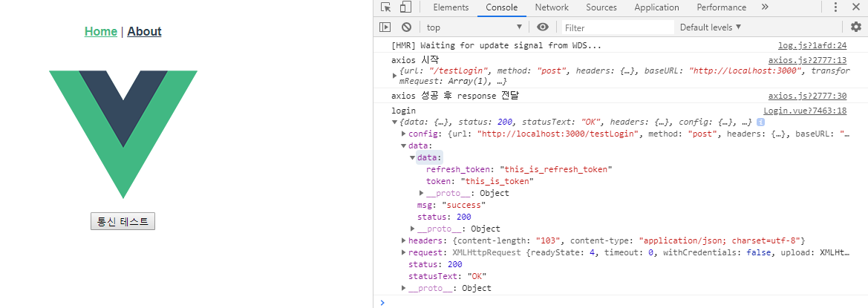
Task: Click the "axios 성공 후 response 전달" message
Action: (455, 96)
